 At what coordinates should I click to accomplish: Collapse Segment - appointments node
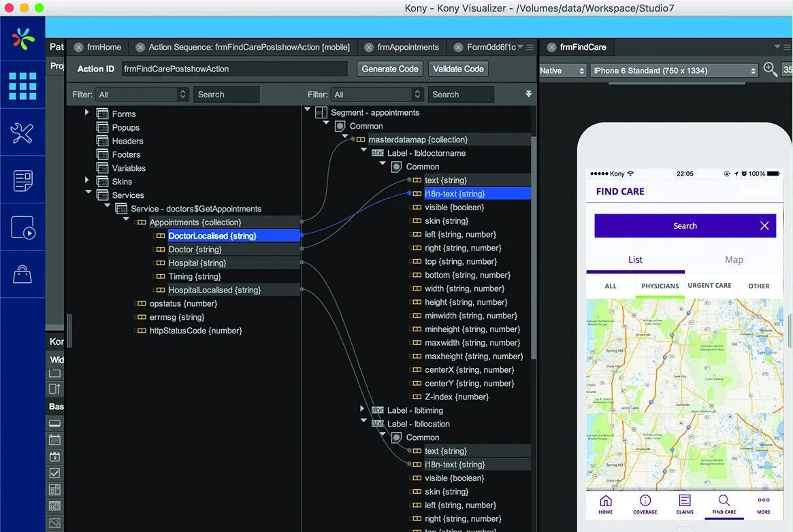click(307, 109)
